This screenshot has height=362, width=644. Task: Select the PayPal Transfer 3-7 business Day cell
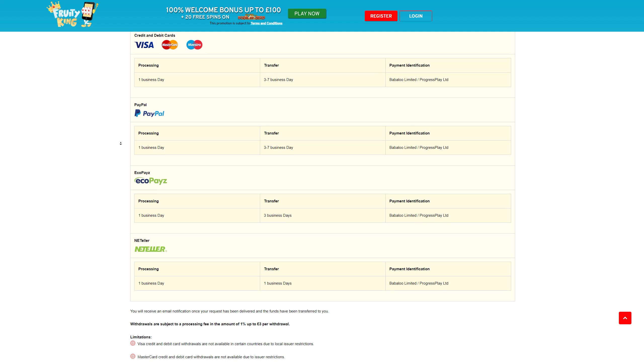click(322, 148)
